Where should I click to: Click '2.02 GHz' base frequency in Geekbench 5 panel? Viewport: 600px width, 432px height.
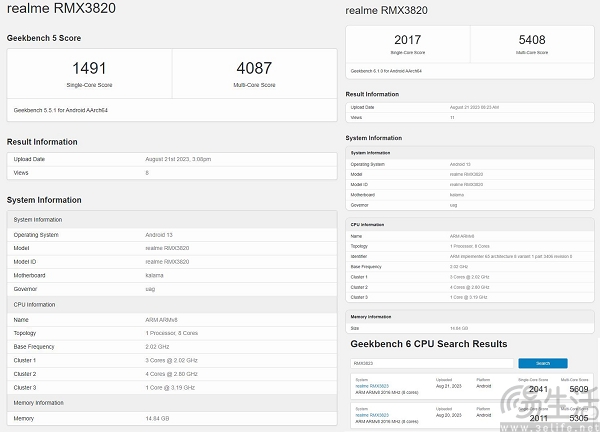(x=157, y=347)
